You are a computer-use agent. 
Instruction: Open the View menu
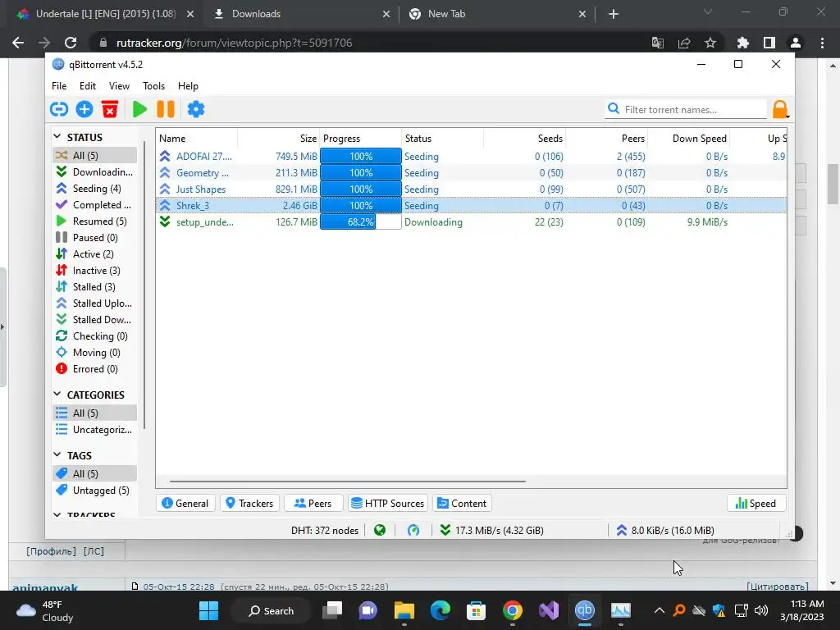pyautogui.click(x=119, y=85)
